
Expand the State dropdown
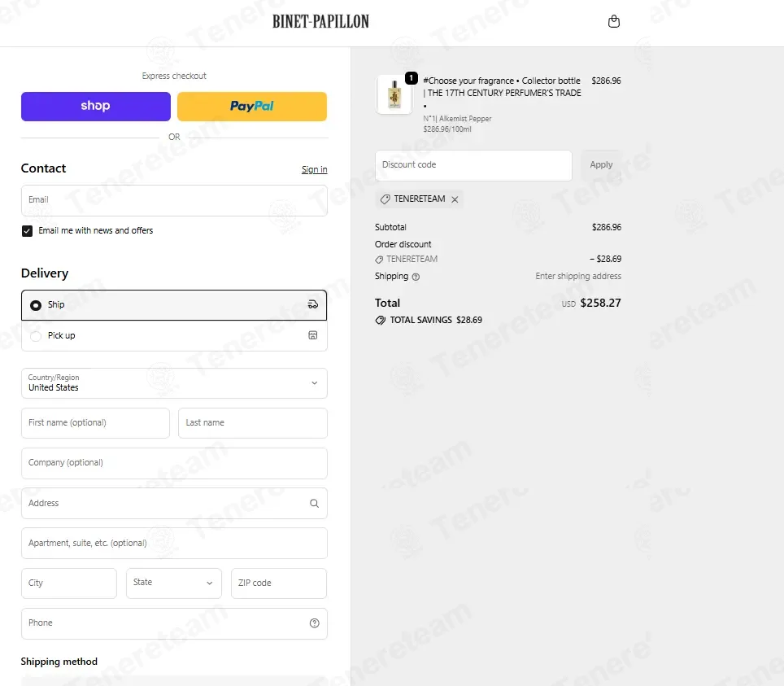pos(174,583)
